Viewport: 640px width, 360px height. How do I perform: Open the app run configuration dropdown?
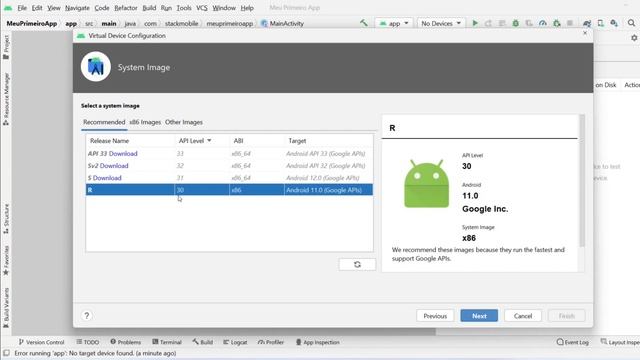click(394, 23)
